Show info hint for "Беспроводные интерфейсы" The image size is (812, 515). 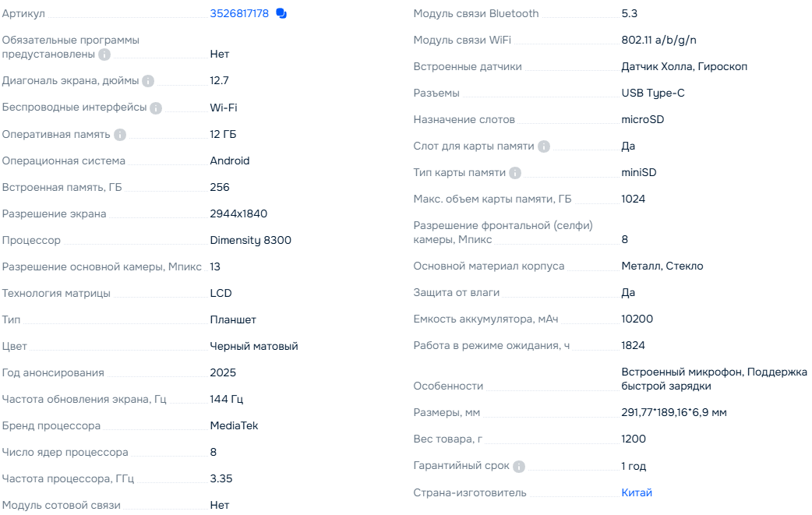click(x=156, y=108)
